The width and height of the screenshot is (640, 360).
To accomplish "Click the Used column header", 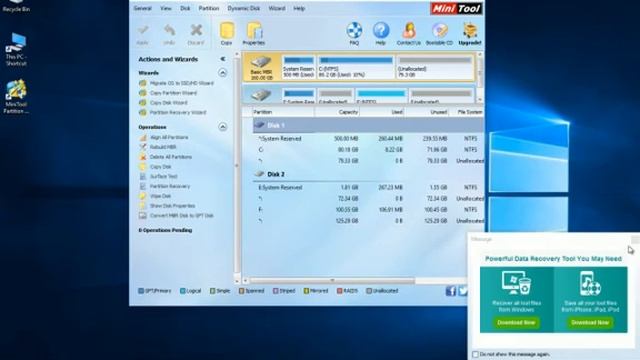I will click(x=382, y=112).
